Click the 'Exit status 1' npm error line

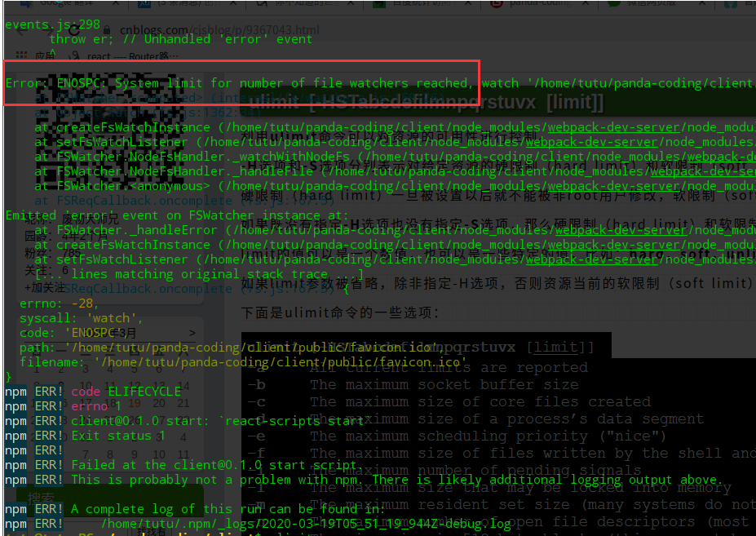tap(118, 436)
